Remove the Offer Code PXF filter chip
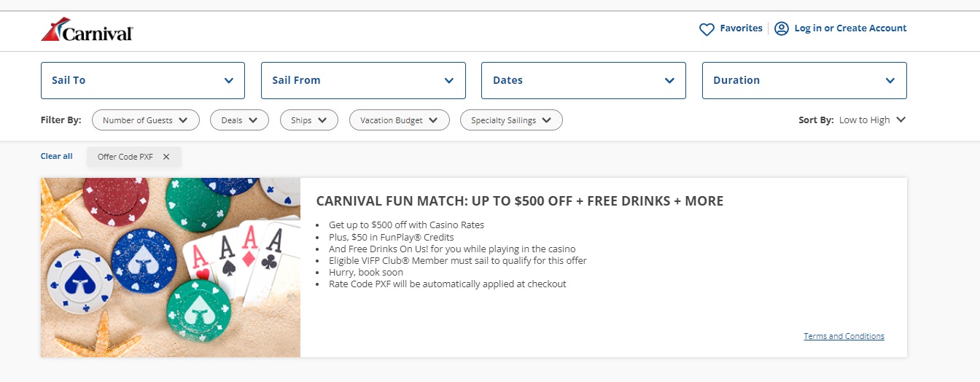 [x=166, y=157]
